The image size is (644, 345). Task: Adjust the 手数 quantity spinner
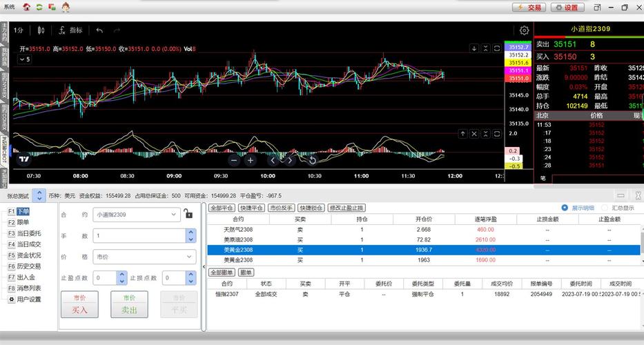[191, 236]
